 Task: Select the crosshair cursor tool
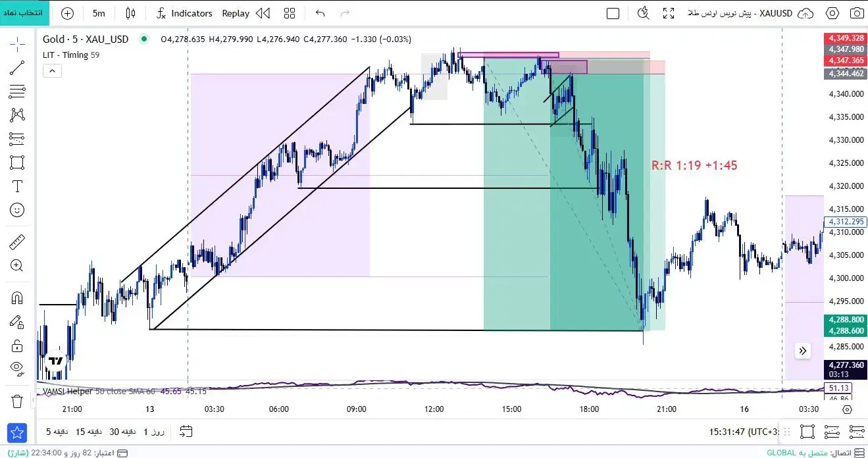pyautogui.click(x=17, y=44)
